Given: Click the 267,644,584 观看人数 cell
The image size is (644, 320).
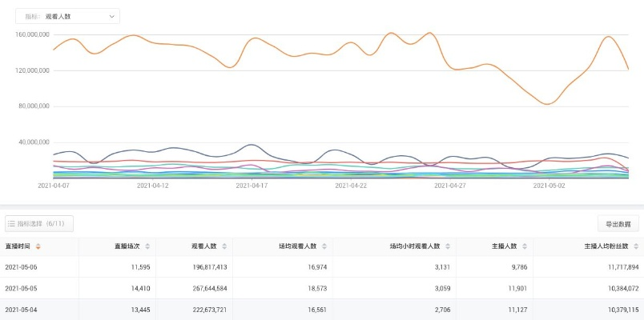Looking at the screenshot, I should 203,288.
